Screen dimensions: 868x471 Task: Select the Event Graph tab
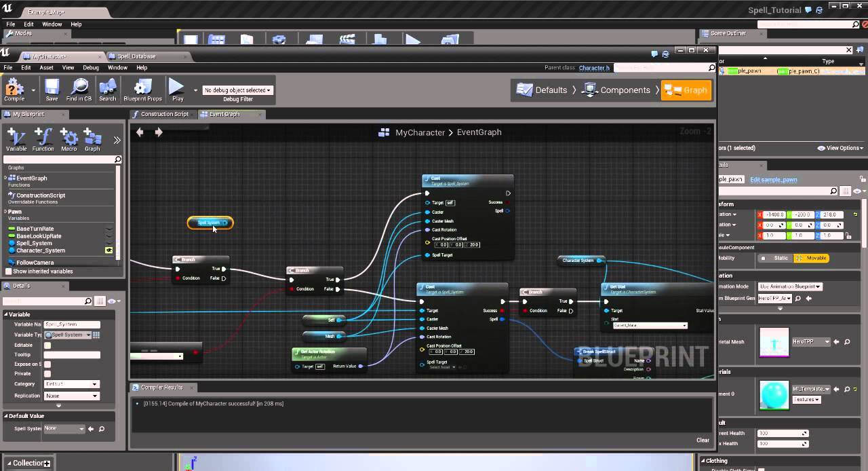(x=224, y=114)
